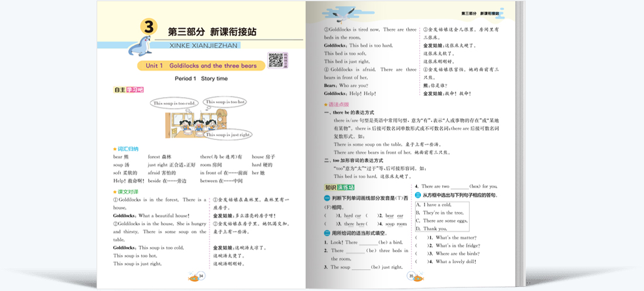
Task: Click the vocabulary entry 'house 房子'
Action: click(x=263, y=157)
